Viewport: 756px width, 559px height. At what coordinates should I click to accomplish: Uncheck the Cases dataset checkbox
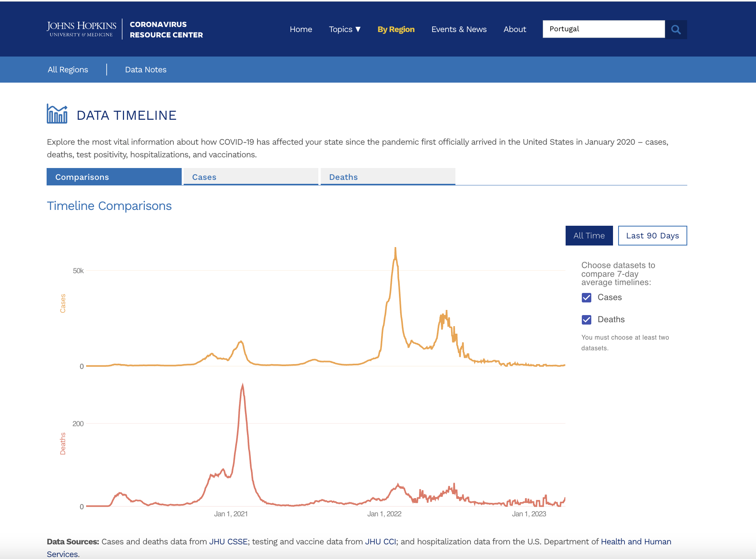click(587, 298)
